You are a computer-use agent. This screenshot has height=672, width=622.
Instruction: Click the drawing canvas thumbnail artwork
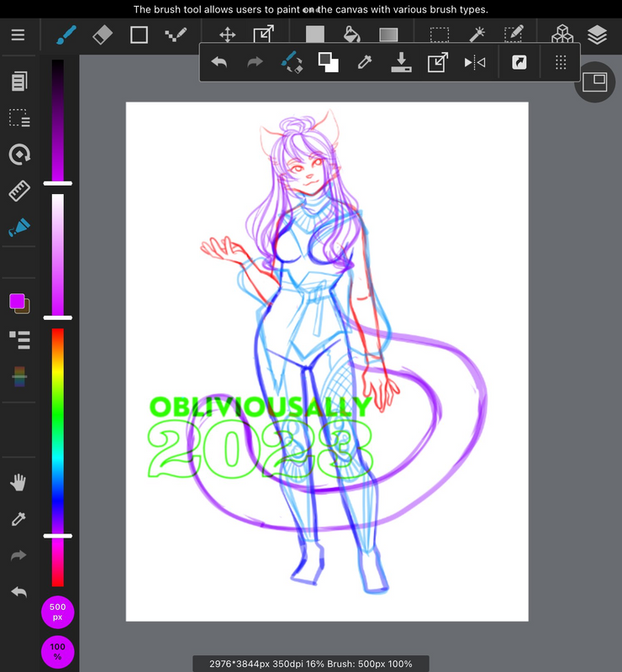(x=327, y=361)
